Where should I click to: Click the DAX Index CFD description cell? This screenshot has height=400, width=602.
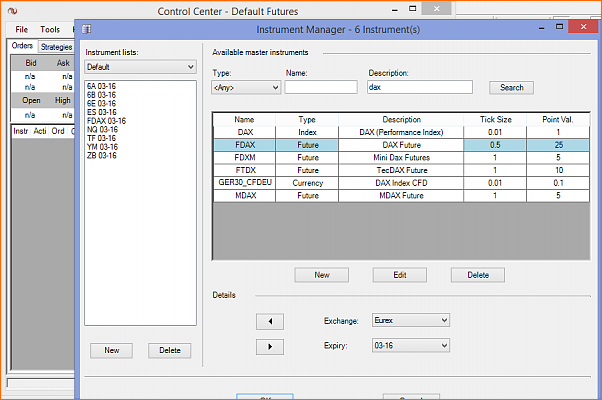pyautogui.click(x=401, y=183)
